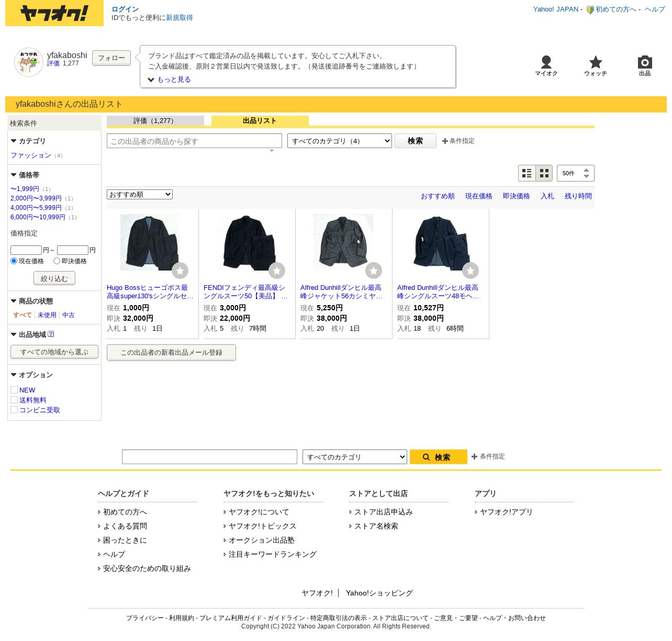
Task: Click すべての地域から選ぶ button
Action: [x=54, y=352]
